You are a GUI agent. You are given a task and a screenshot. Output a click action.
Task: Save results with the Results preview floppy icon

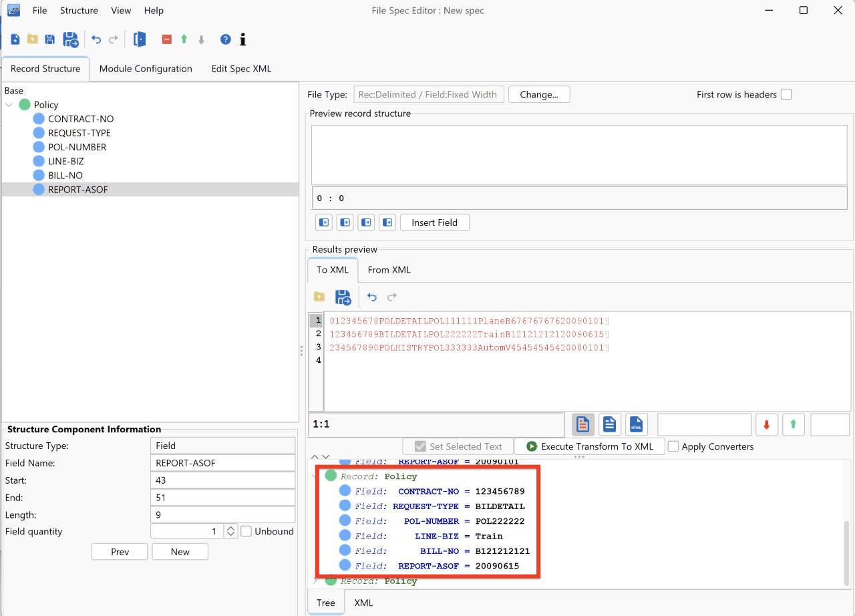(343, 297)
